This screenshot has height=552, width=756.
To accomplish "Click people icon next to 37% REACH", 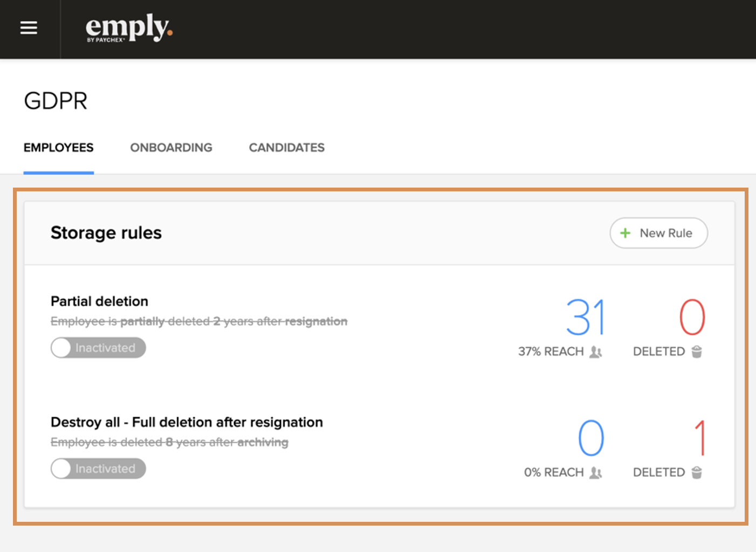I will 596,352.
